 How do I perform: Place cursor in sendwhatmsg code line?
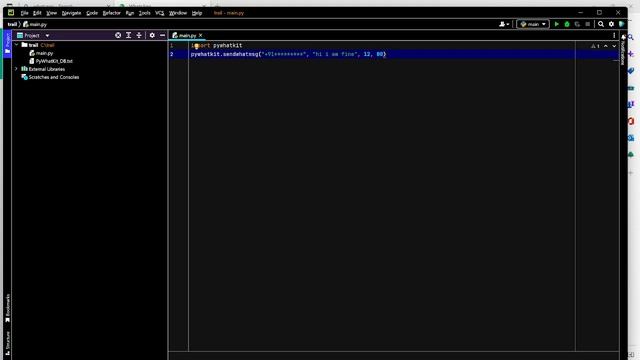[288, 54]
